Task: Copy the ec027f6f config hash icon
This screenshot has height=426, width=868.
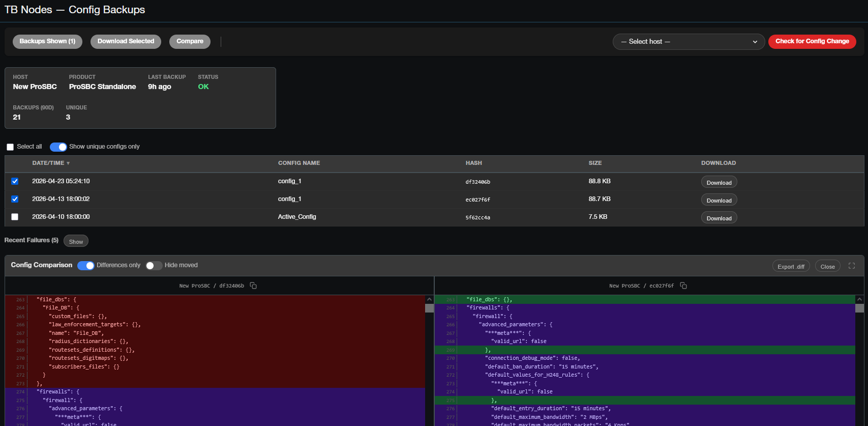Action: point(683,286)
